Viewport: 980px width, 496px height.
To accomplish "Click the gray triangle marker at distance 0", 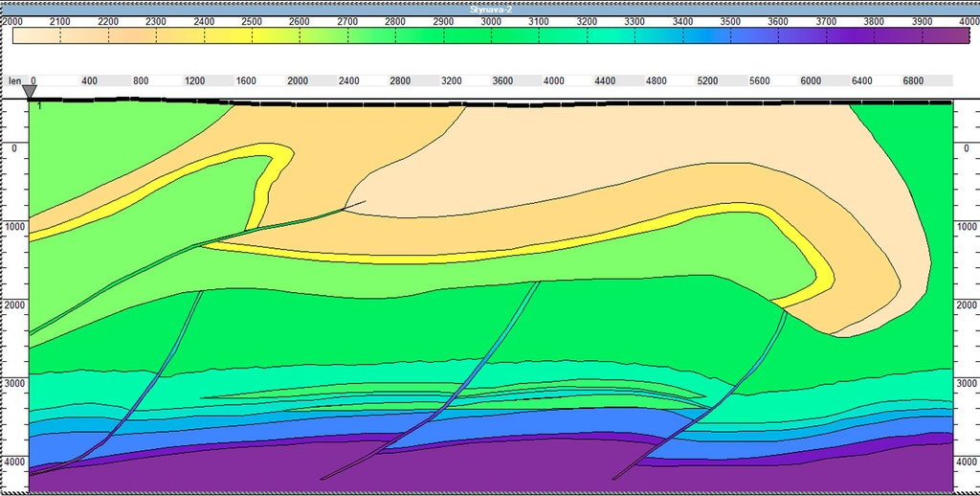I will pyautogui.click(x=30, y=92).
